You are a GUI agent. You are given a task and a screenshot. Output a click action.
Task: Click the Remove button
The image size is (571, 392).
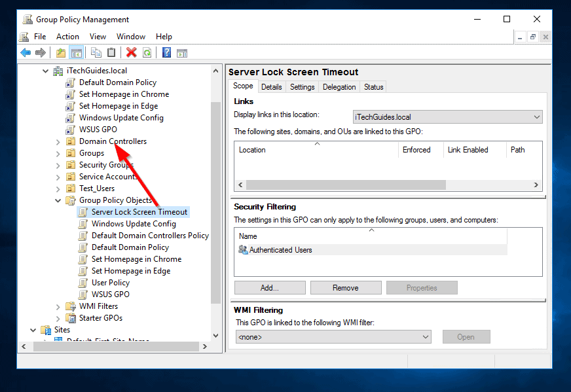[346, 287]
